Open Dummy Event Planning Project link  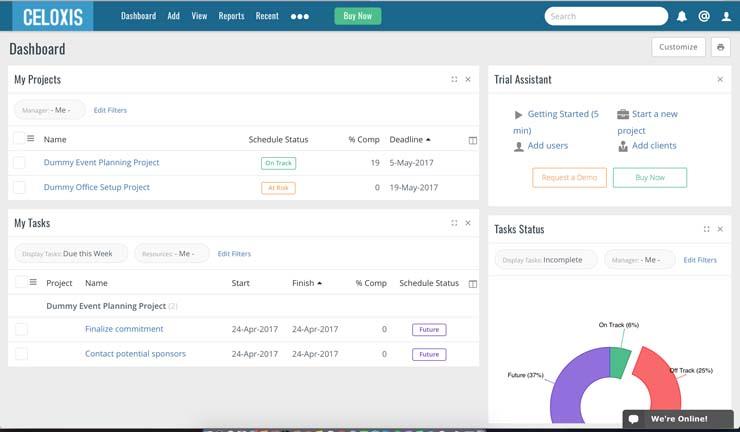click(x=101, y=162)
